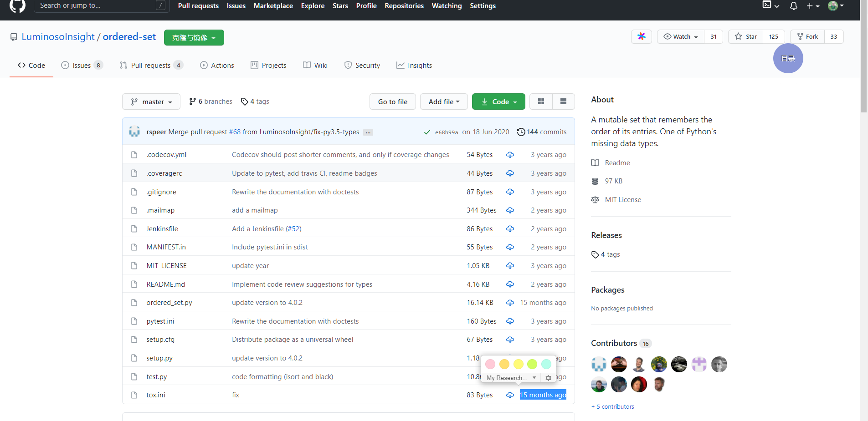The image size is (868, 421).
Task: Open the 克隆与镜像 dropdown
Action: pyautogui.click(x=194, y=37)
